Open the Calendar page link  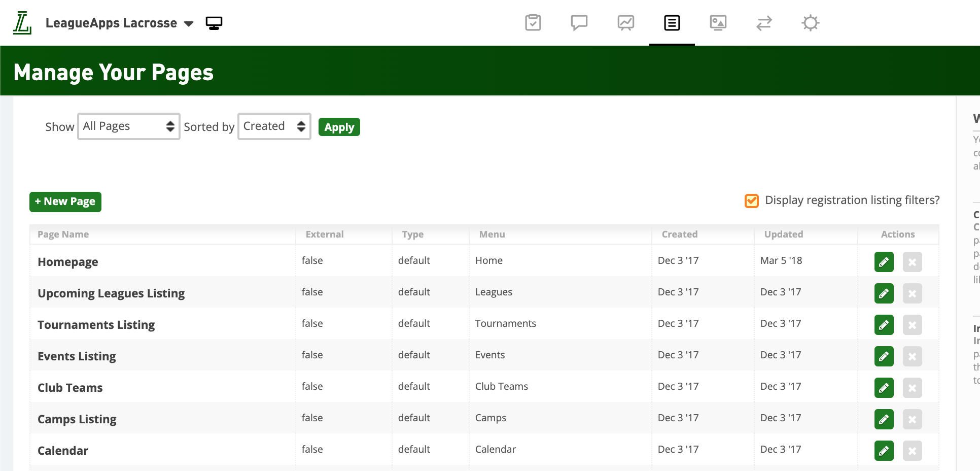[x=63, y=451]
